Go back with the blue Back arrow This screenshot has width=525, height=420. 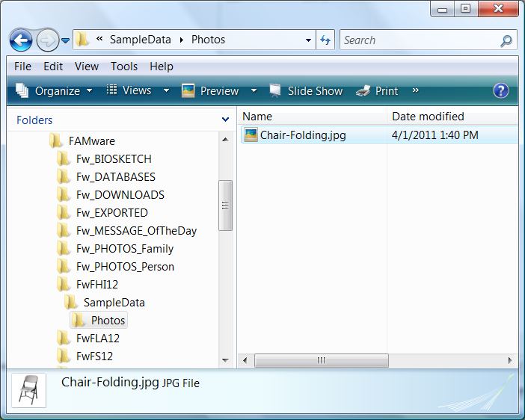point(21,40)
